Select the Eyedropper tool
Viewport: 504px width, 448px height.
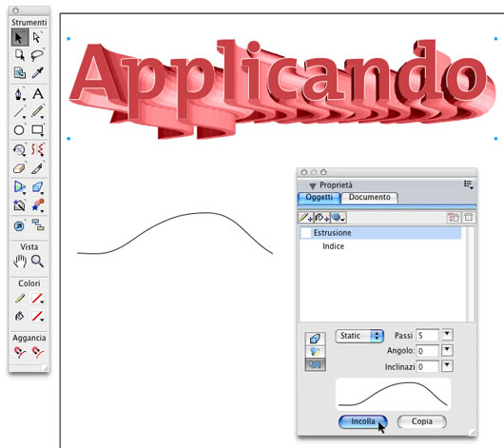[x=38, y=73]
